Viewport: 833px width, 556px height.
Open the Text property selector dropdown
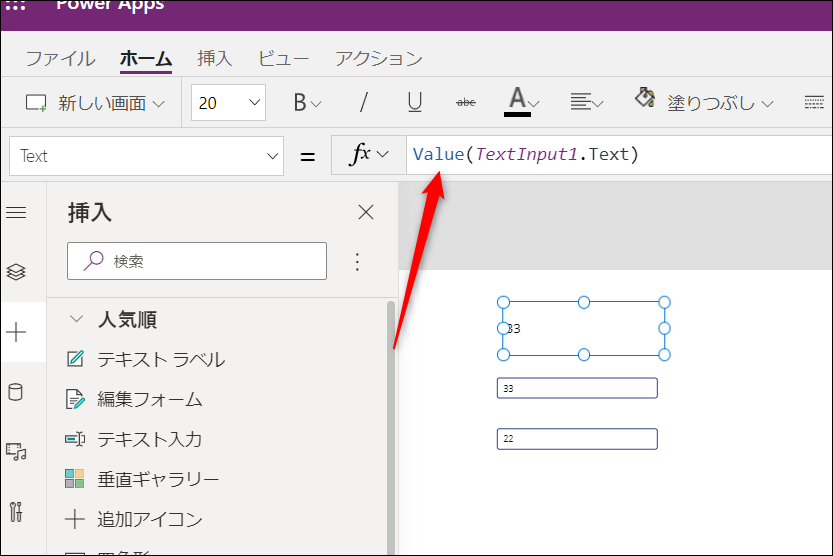coord(147,156)
